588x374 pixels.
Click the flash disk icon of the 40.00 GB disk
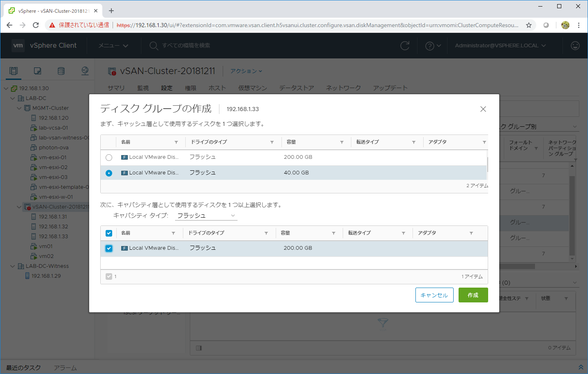pyautogui.click(x=125, y=173)
